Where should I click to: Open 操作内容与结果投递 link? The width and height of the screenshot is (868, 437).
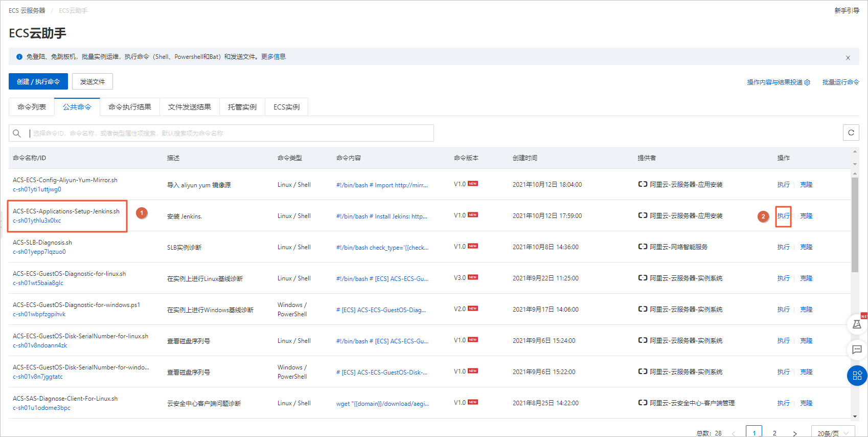click(x=775, y=82)
